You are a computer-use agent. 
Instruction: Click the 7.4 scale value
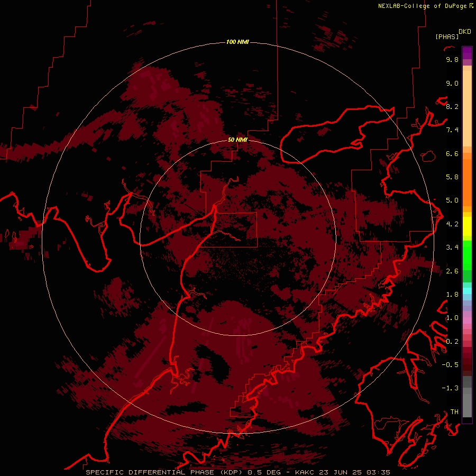(x=452, y=130)
